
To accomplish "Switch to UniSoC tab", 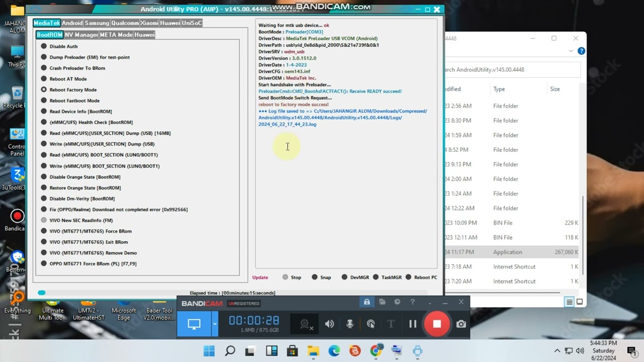I will pyautogui.click(x=192, y=23).
